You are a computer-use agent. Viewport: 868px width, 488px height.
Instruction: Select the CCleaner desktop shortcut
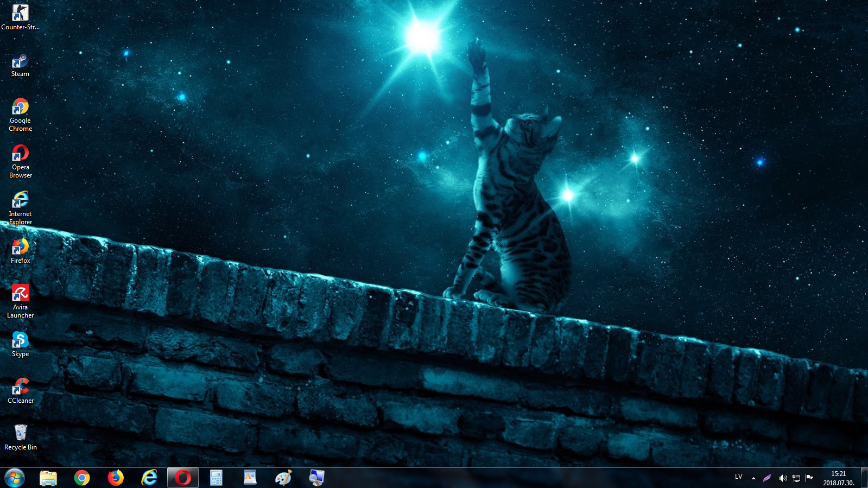[x=20, y=391]
